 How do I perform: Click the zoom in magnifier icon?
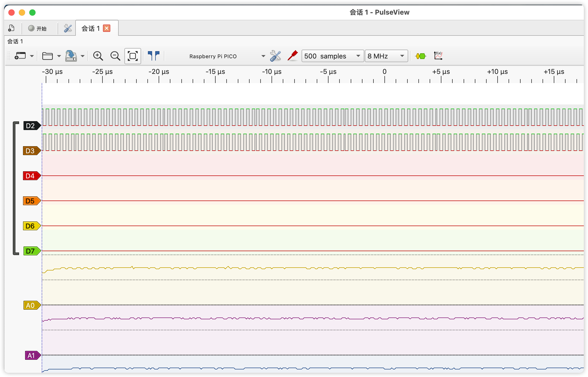click(98, 56)
